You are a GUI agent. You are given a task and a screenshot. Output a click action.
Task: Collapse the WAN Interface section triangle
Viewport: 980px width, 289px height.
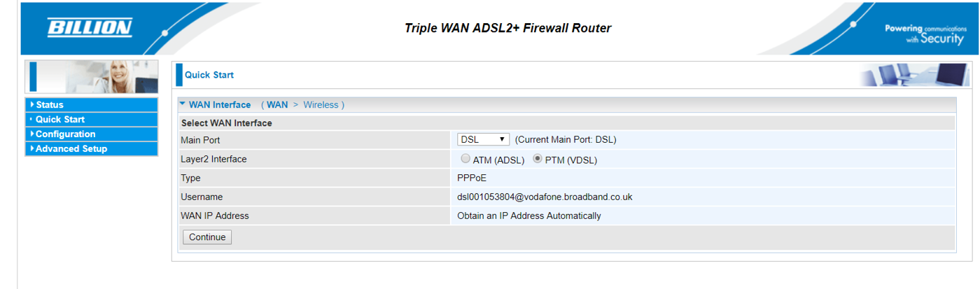[183, 104]
